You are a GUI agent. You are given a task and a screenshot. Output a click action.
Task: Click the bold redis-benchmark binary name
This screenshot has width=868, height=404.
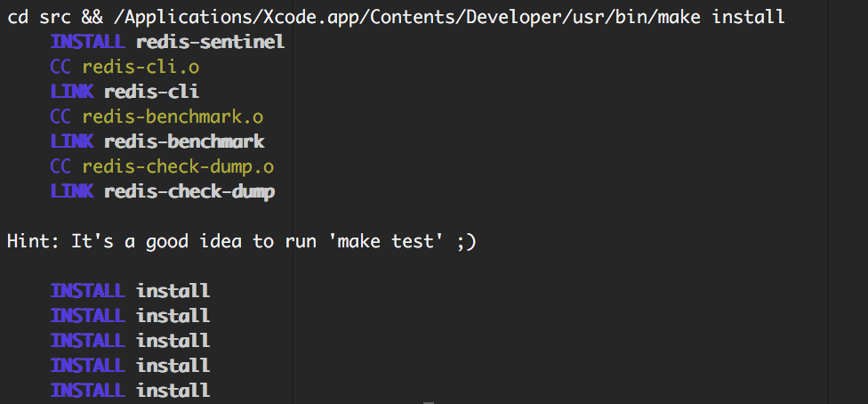click(184, 141)
